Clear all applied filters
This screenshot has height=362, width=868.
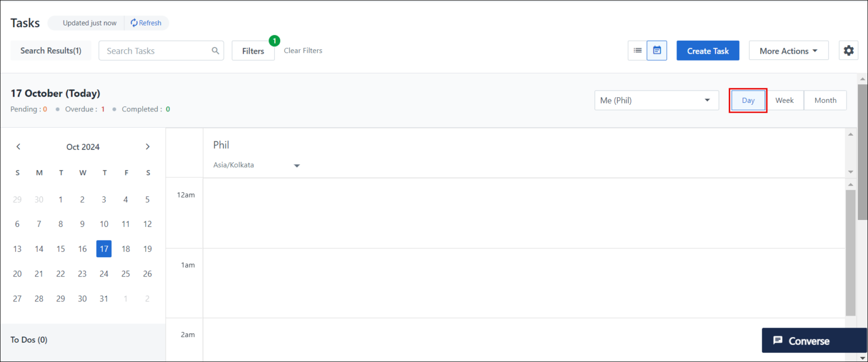[302, 50]
